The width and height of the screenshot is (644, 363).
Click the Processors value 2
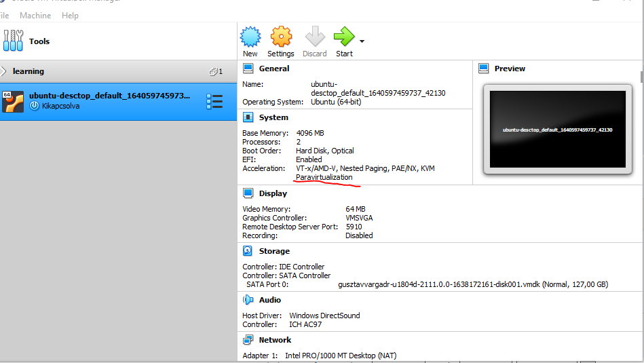point(298,142)
